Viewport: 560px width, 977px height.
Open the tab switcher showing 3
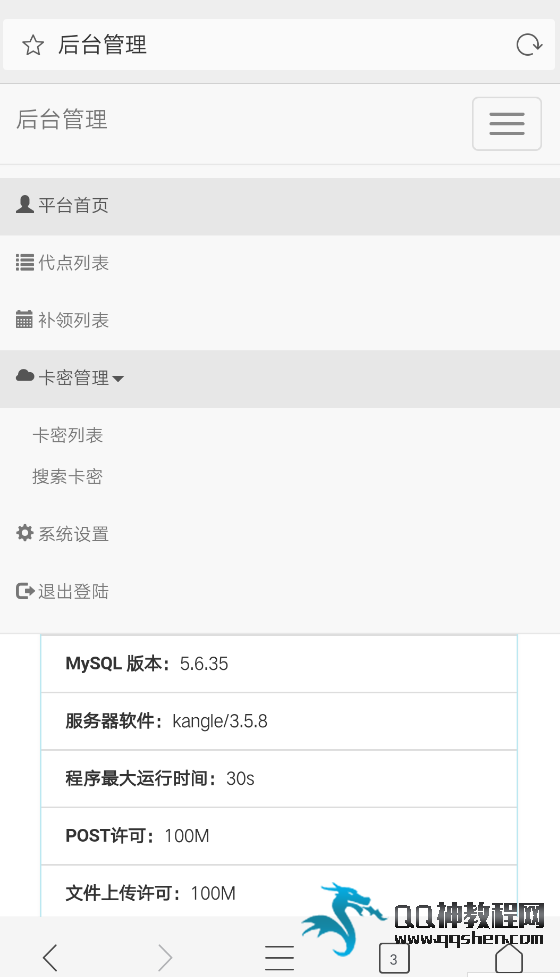(x=394, y=959)
